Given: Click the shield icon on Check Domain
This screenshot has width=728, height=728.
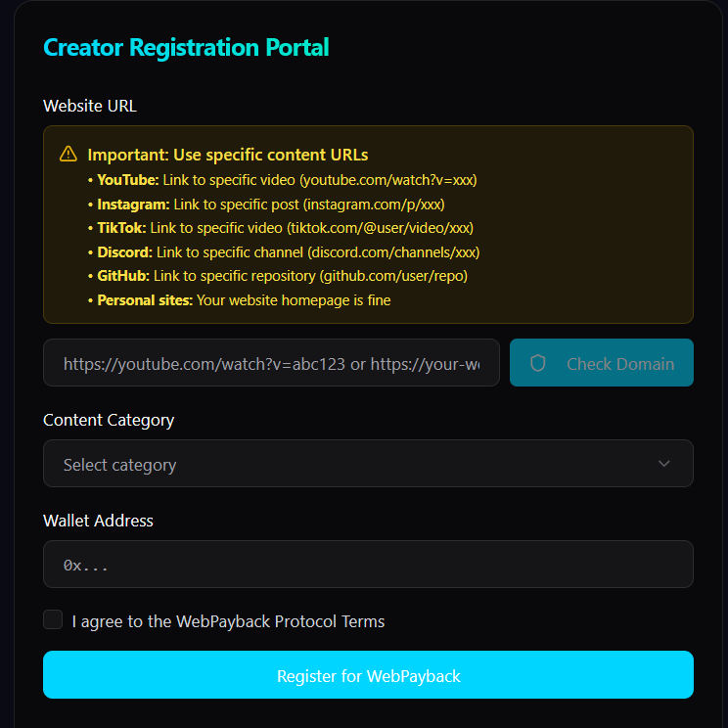Looking at the screenshot, I should point(537,363).
